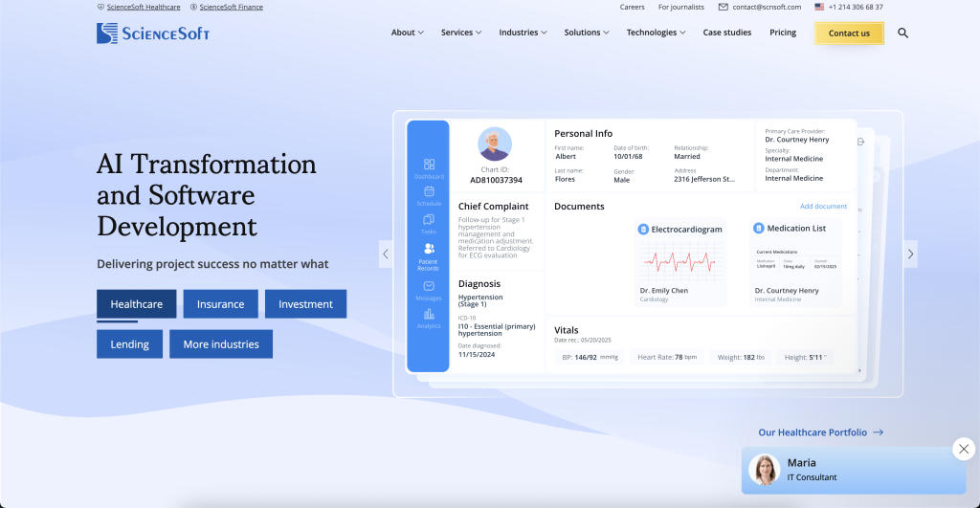Click the Messages icon in the mockup sidebar
Image resolution: width=980 pixels, height=508 pixels.
(x=429, y=285)
